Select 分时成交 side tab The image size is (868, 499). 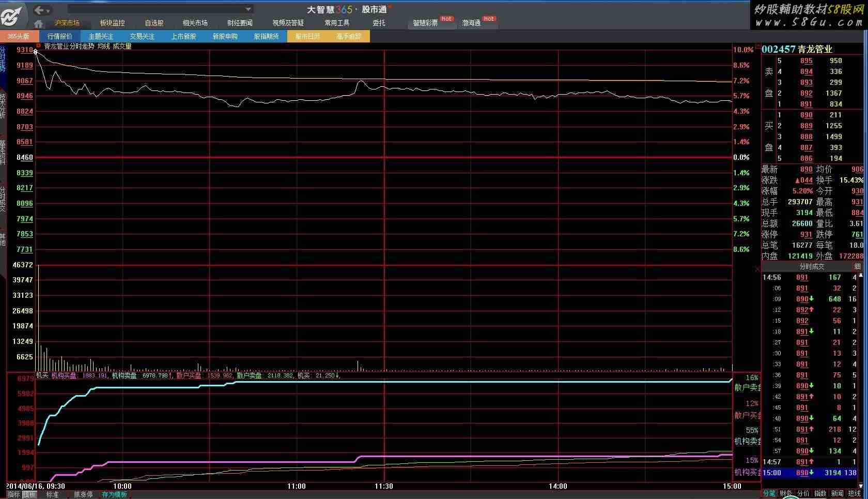[x=3, y=199]
